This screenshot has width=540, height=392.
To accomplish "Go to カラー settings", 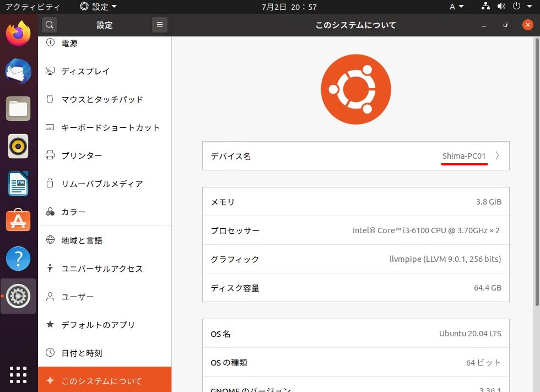I will tap(105, 212).
